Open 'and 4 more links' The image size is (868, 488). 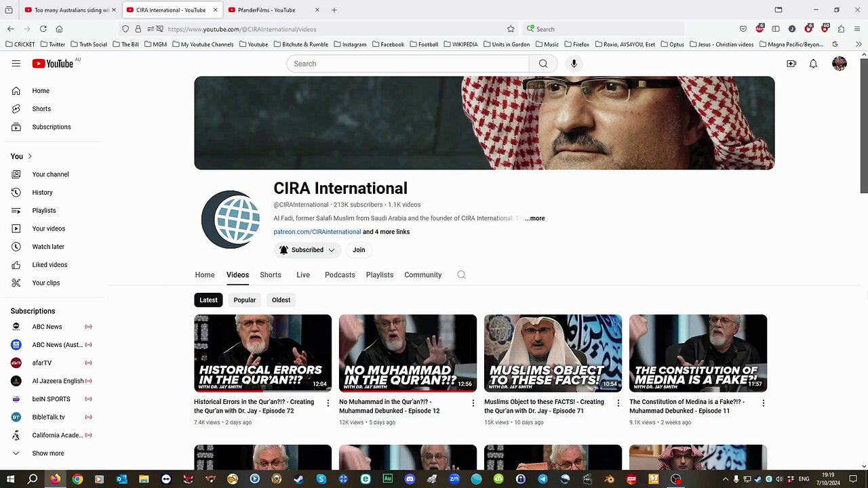click(386, 232)
